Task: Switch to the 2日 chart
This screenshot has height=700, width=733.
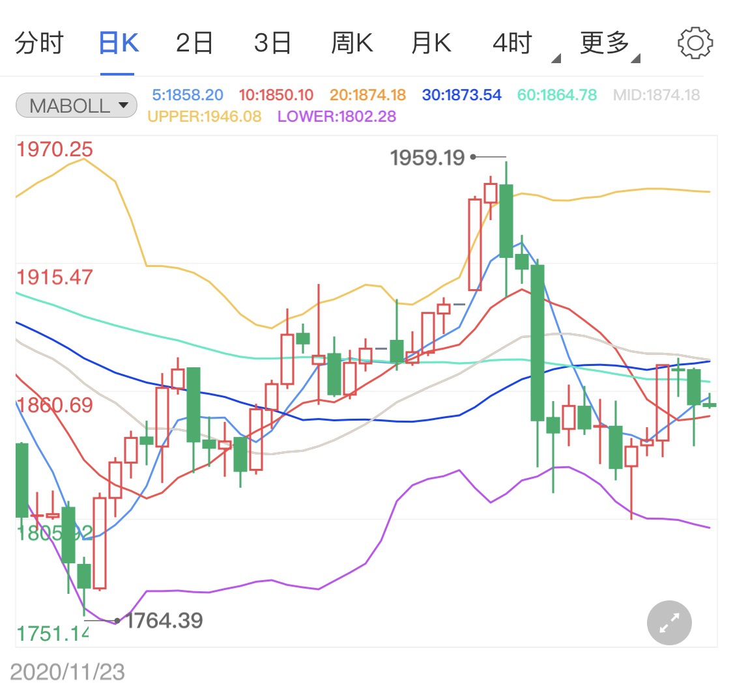Action: tap(194, 44)
